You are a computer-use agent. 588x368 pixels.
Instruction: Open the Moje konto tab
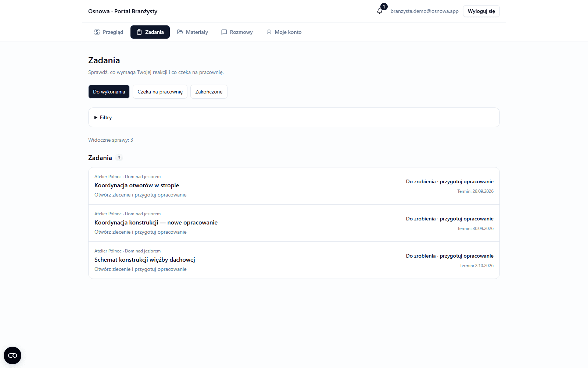(284, 32)
